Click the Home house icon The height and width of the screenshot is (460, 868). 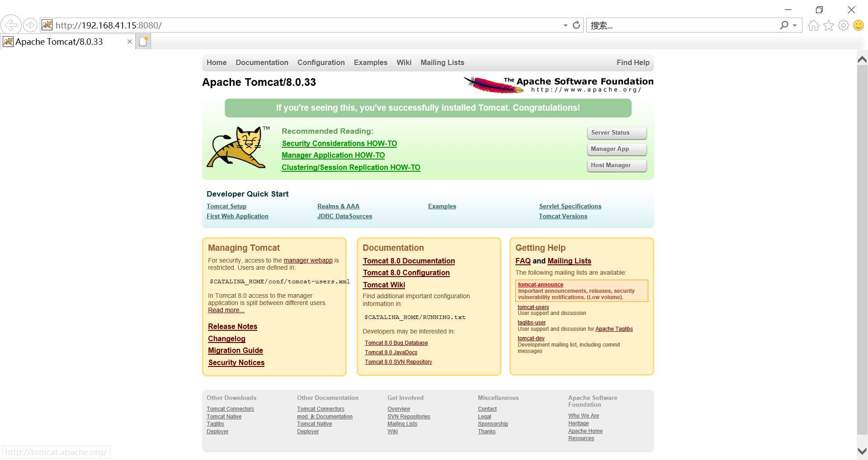[x=814, y=25]
